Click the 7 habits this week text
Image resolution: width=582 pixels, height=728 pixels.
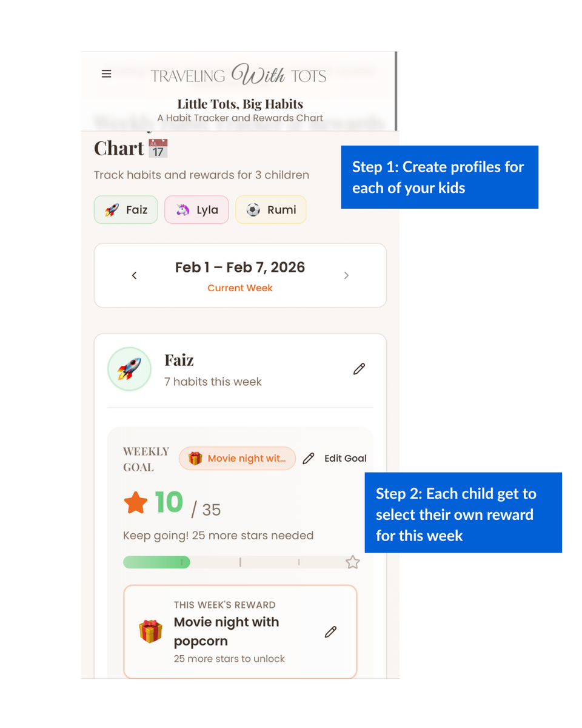tap(213, 382)
